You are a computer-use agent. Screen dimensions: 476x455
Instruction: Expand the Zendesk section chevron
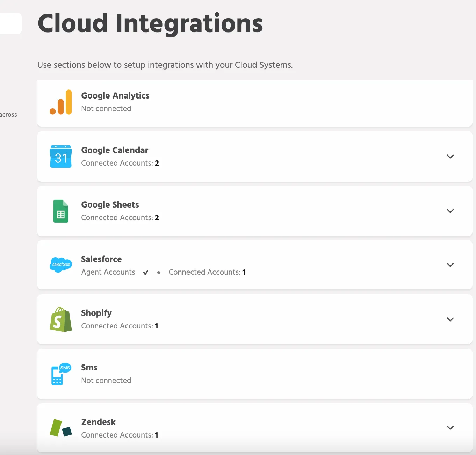click(x=450, y=428)
